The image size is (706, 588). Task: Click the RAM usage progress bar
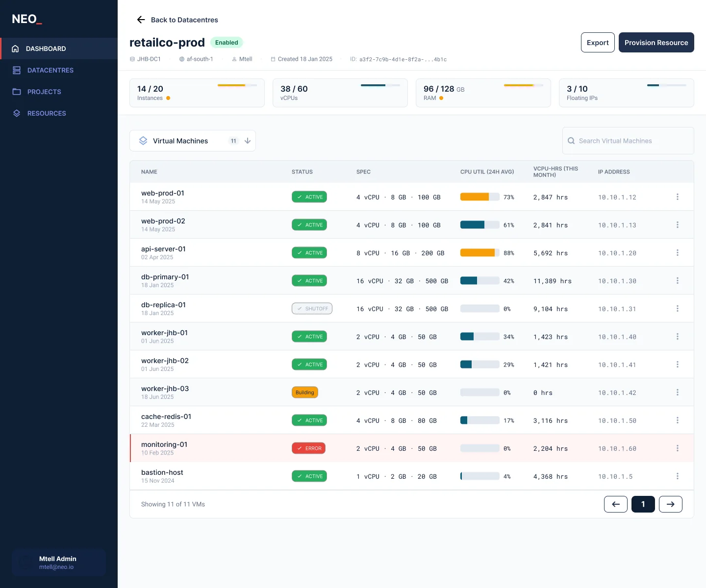click(x=524, y=85)
